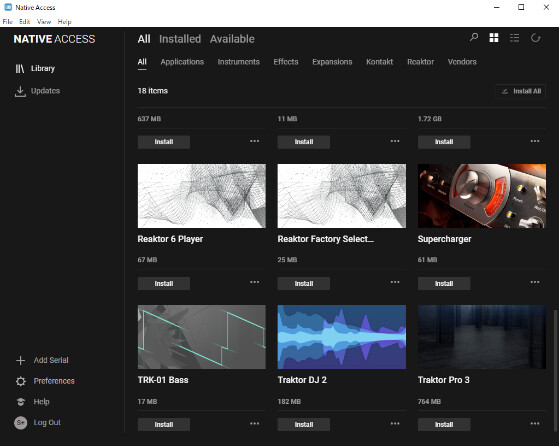This screenshot has height=446, width=559.
Task: Open Preferences gear icon
Action: (x=21, y=381)
